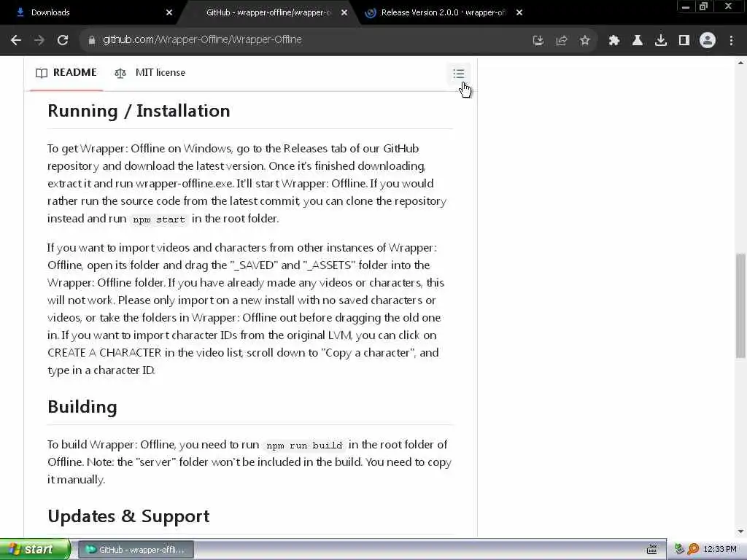747x560 pixels.
Task: Click the Updates & Support heading
Action: pyautogui.click(x=128, y=516)
